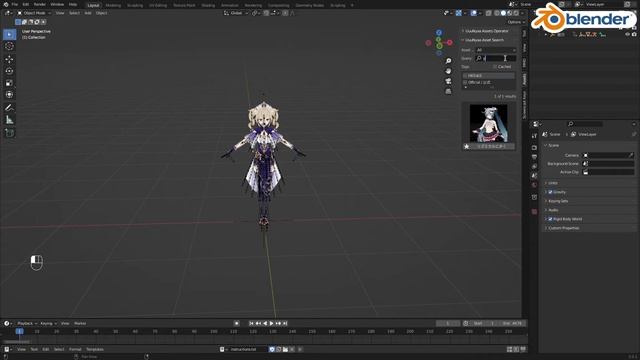
Task: Toggle viewport overlays button
Action: (x=473, y=13)
